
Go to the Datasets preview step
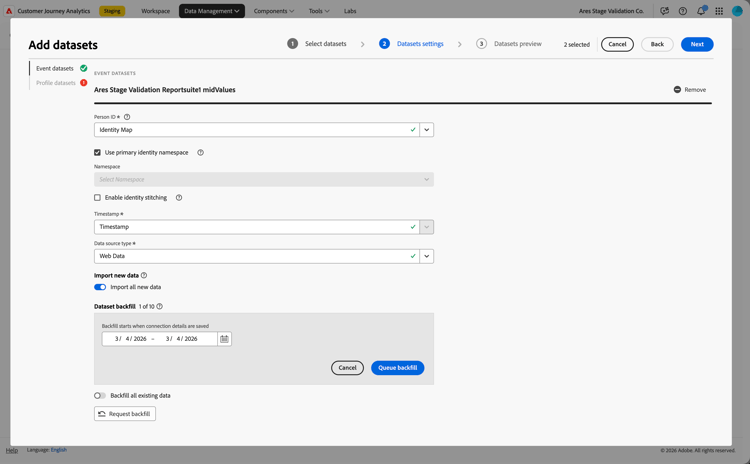tap(518, 44)
